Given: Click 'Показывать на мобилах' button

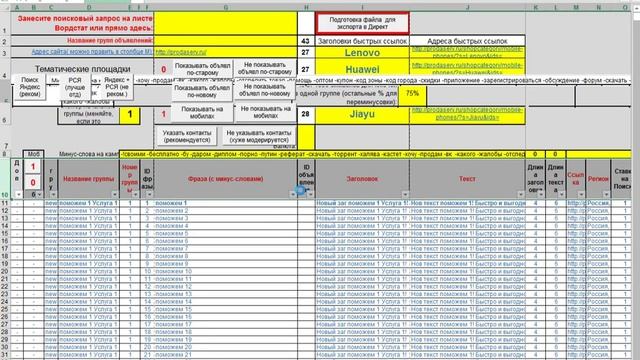Looking at the screenshot, I should pyautogui.click(x=202, y=112).
